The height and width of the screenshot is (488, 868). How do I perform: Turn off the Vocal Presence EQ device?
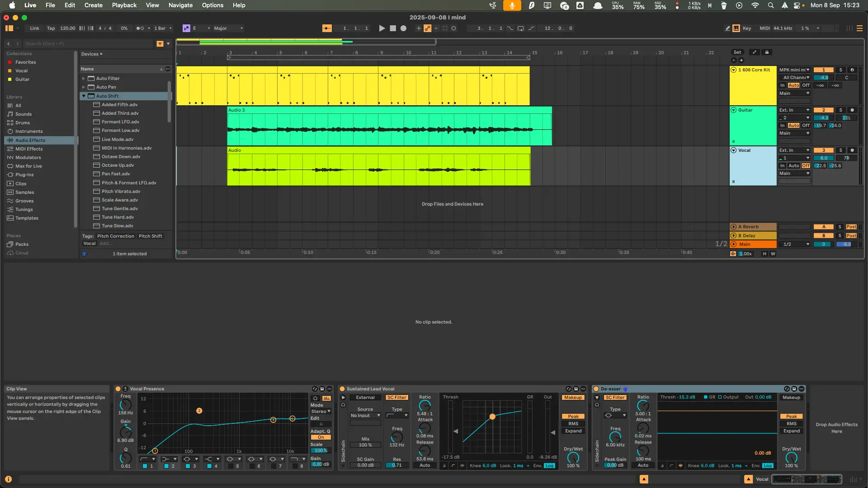click(x=118, y=389)
